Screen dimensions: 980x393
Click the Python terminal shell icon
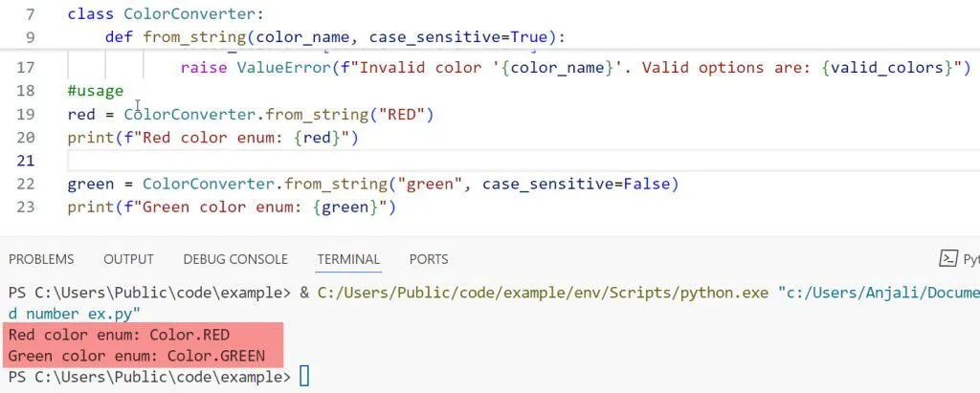click(948, 259)
